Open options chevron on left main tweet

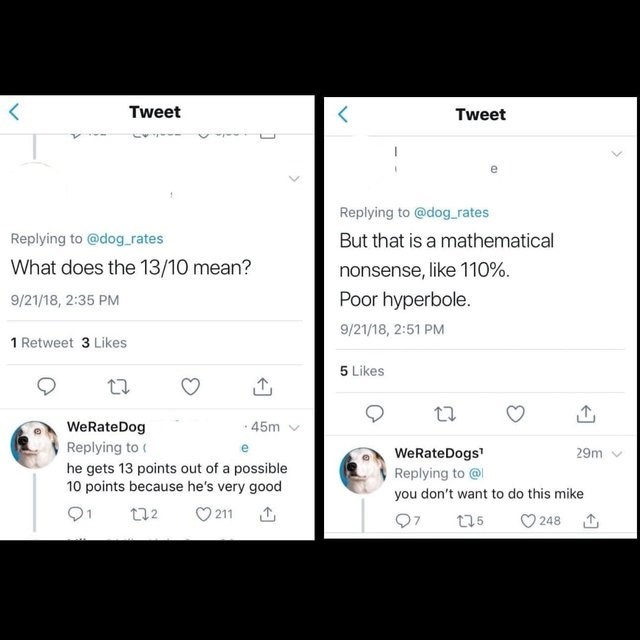[x=294, y=179]
